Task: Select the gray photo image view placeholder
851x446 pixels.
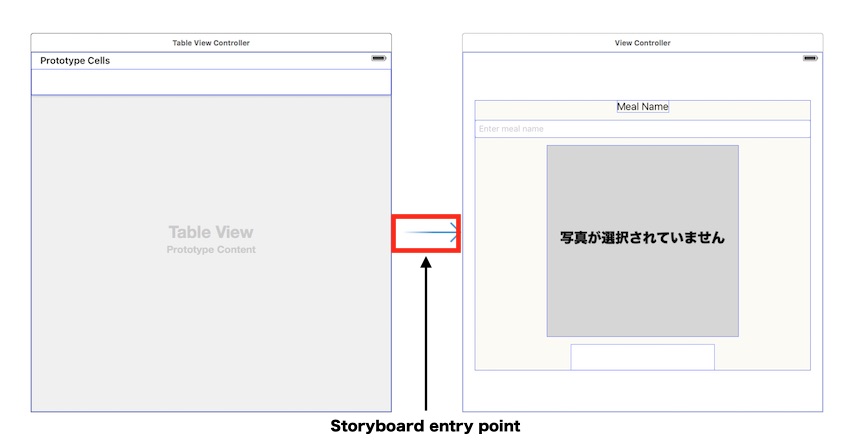Action: [x=643, y=241]
